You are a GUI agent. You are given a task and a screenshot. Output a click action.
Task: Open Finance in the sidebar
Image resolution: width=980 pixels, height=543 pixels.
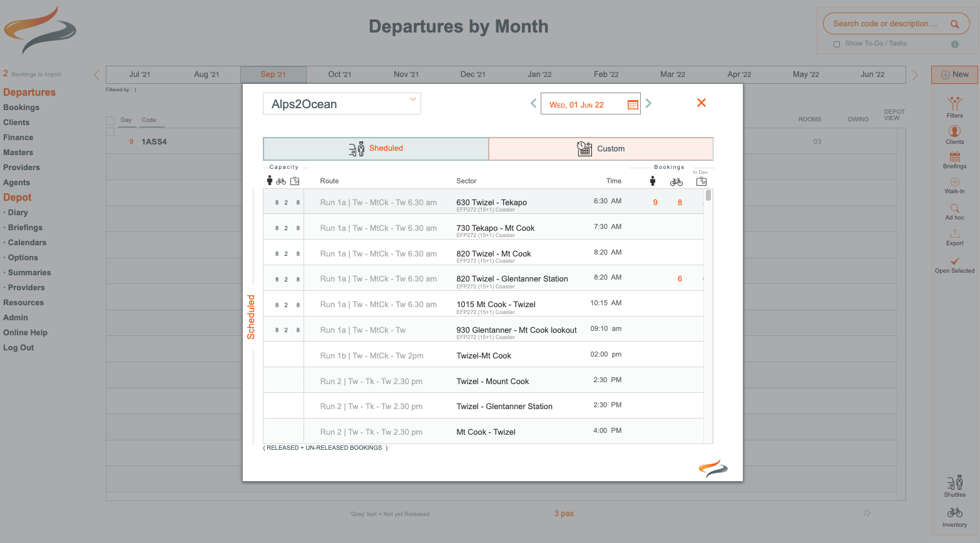18,138
